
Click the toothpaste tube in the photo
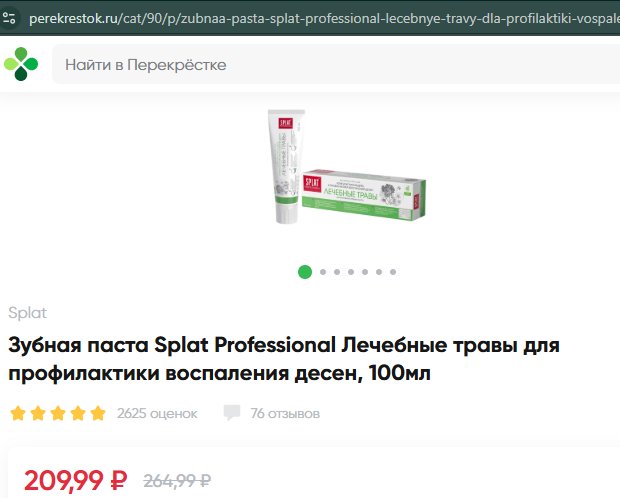285,166
